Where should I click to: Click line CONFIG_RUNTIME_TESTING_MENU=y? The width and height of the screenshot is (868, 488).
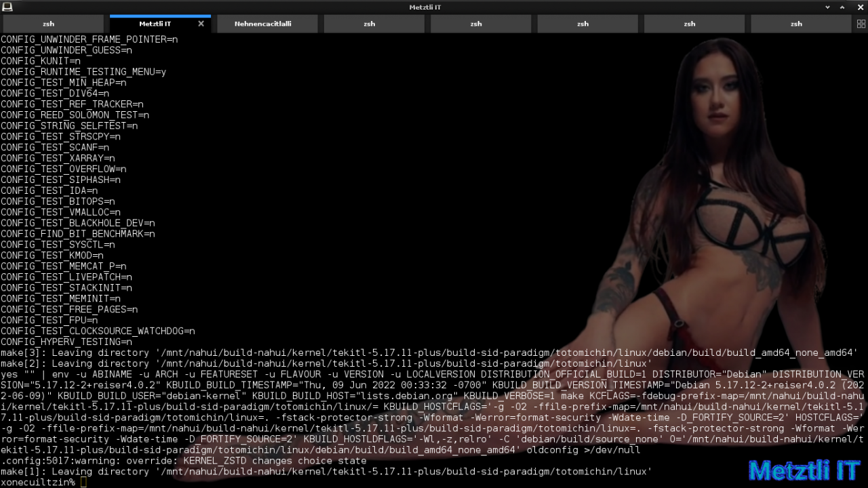(x=83, y=72)
